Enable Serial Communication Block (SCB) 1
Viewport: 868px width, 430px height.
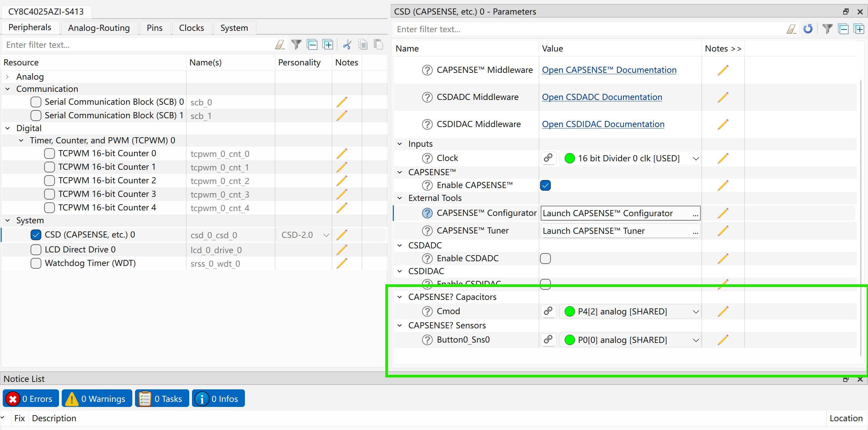(x=36, y=116)
